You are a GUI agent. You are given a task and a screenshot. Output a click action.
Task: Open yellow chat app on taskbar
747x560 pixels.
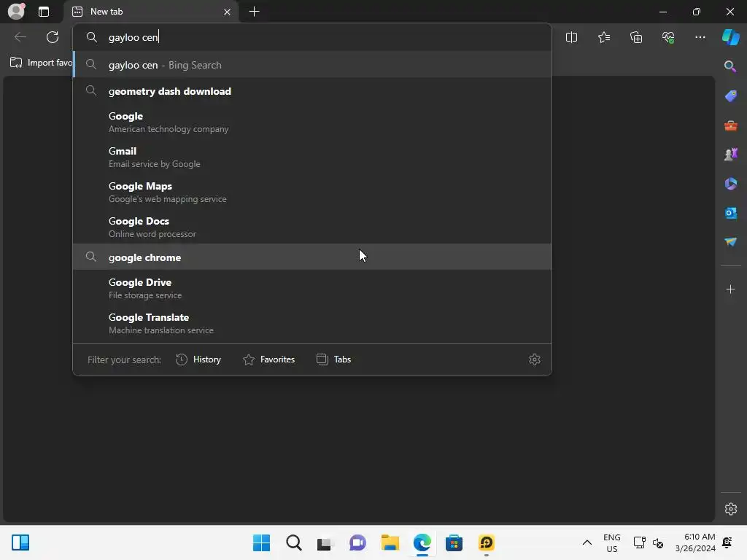coord(487,542)
